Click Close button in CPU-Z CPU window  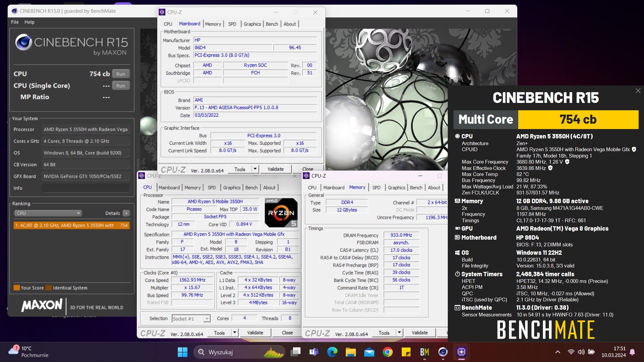(287, 333)
